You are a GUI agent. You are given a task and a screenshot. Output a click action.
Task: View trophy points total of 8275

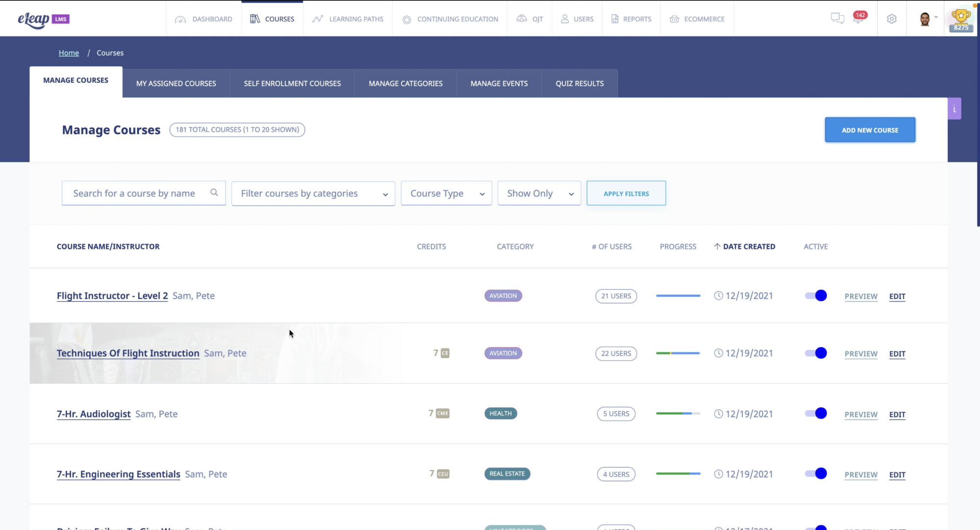point(961,19)
